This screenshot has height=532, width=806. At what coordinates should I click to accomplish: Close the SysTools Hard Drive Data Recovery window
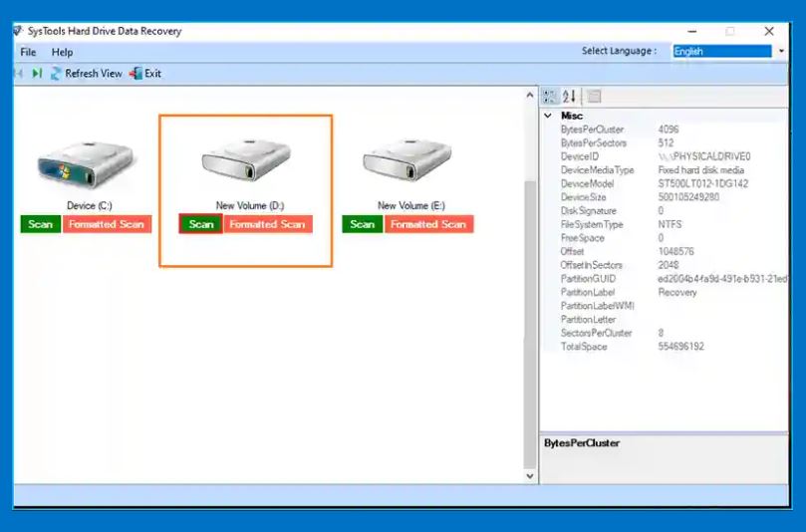click(x=769, y=31)
